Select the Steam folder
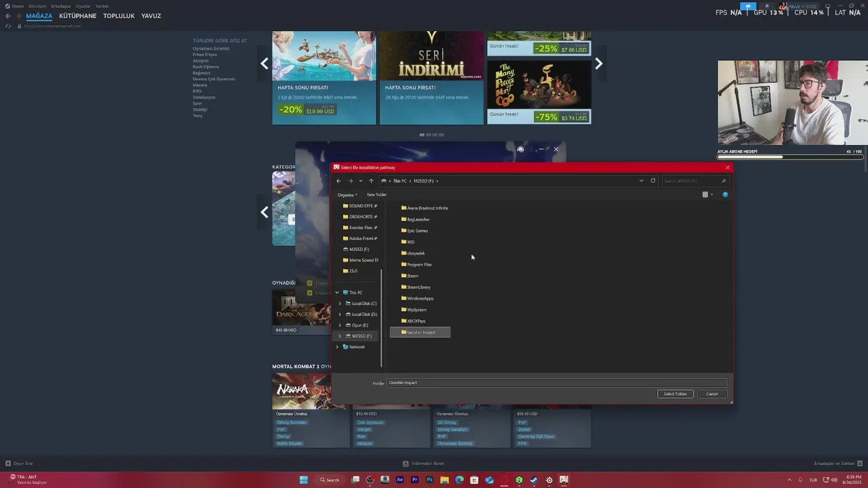Screen dimensions: 868x488 point(410,276)
